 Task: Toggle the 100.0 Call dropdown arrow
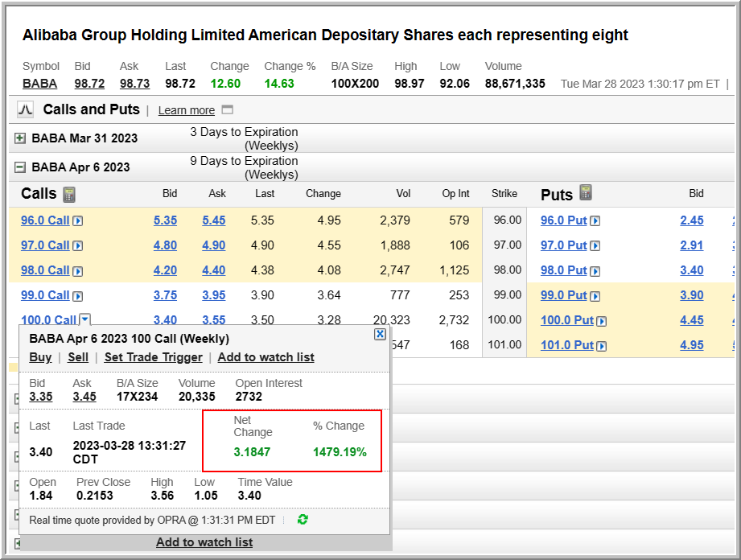(84, 319)
